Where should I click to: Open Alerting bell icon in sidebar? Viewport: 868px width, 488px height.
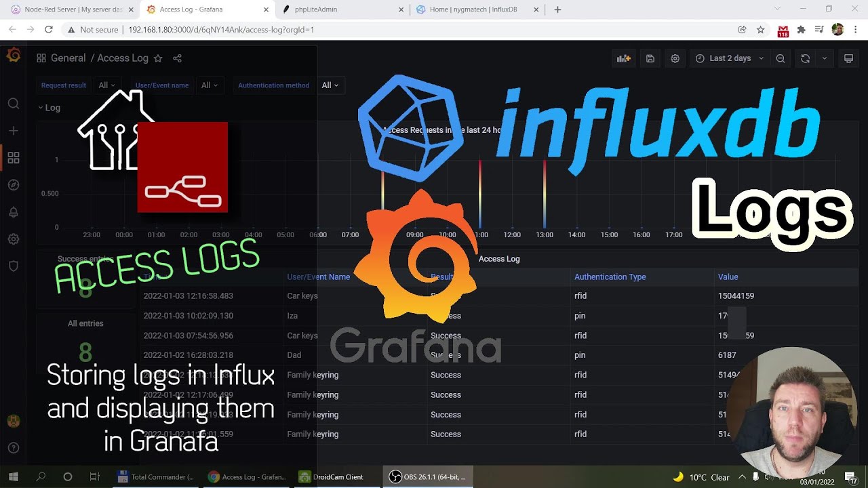pos(14,212)
